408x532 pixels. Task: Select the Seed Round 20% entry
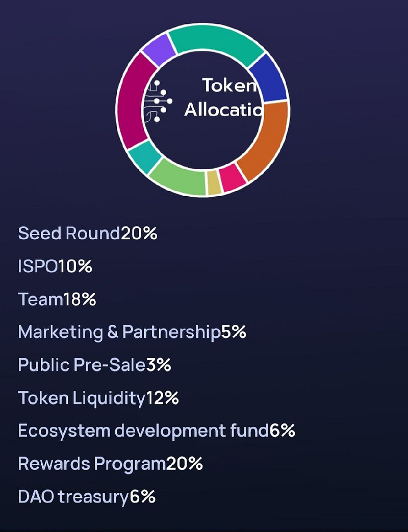[x=88, y=233]
